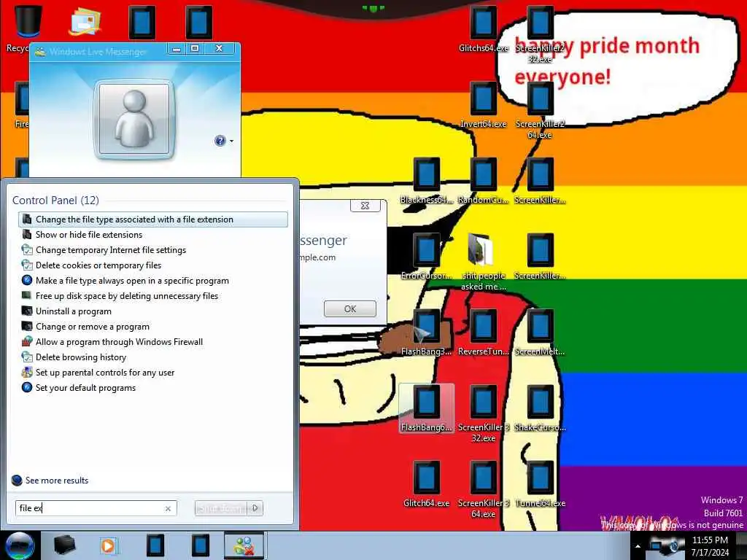Screen dimensions: 747x560
Task: Select FlashBang3... desktop icon
Action: click(x=426, y=332)
